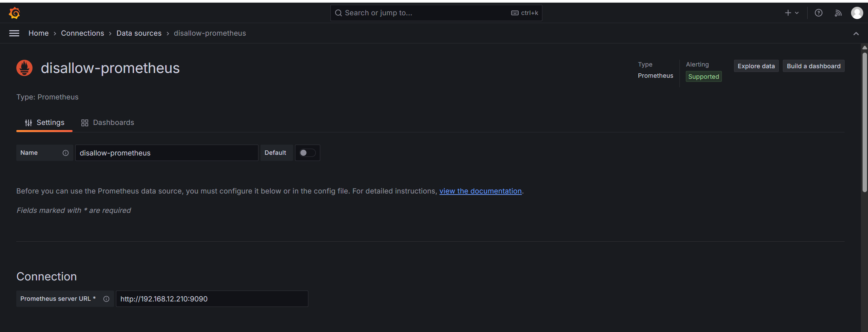Click the plus new item icon

pos(788,13)
